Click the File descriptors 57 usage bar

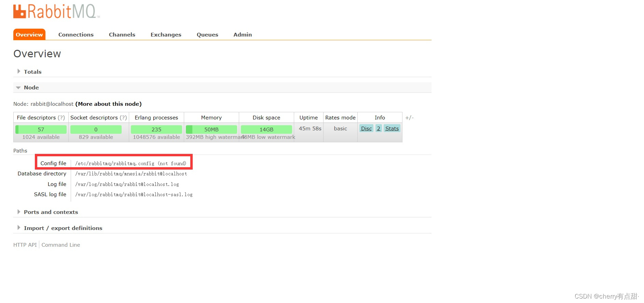[x=41, y=129]
